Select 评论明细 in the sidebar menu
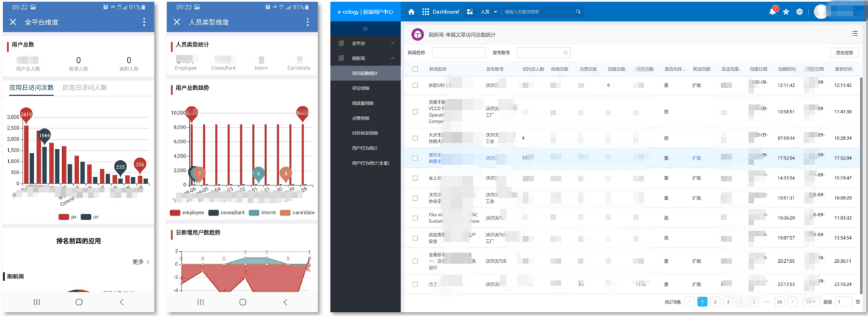868x316 pixels. pos(361,88)
